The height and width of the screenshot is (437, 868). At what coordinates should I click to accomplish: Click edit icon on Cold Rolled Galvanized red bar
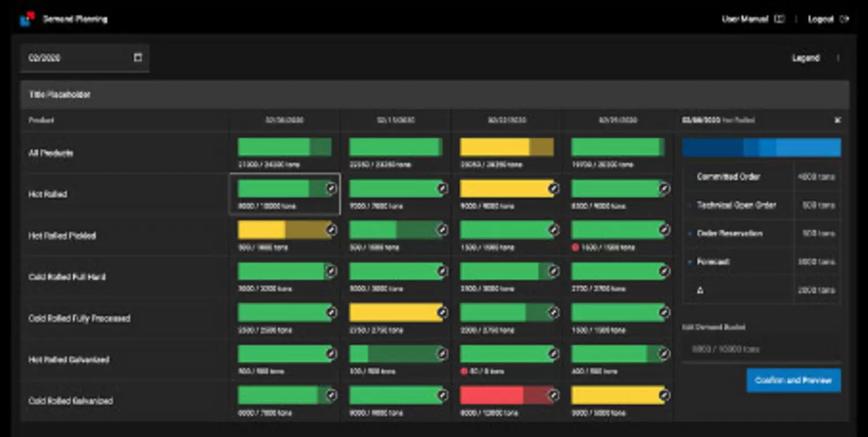[553, 395]
